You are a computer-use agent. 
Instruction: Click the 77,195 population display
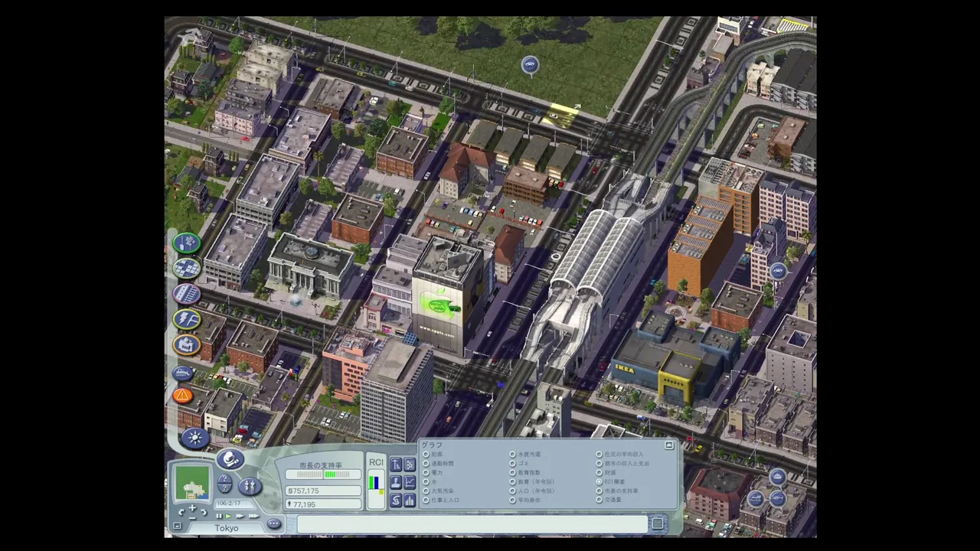click(x=323, y=504)
